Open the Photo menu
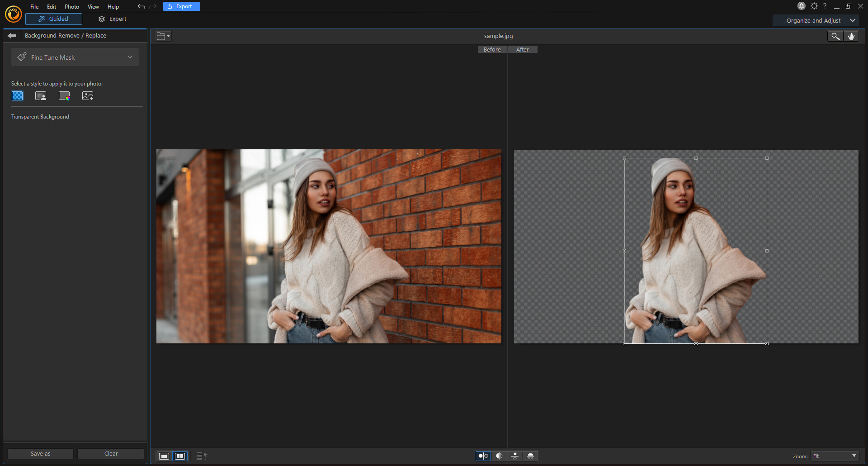This screenshot has height=466, width=868. point(71,6)
